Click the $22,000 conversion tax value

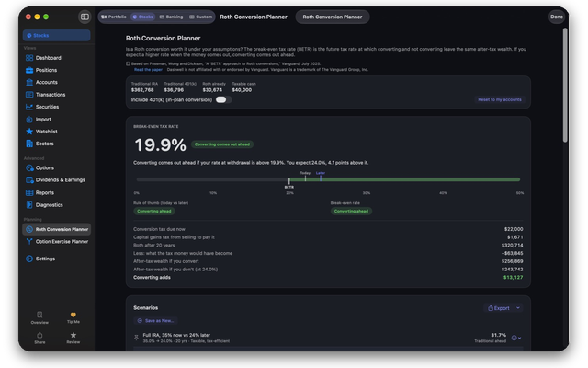514,229
